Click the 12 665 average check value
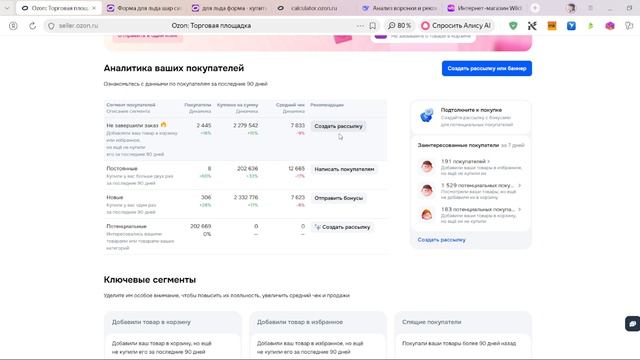Image resolution: width=640 pixels, height=360 pixels. point(296,169)
